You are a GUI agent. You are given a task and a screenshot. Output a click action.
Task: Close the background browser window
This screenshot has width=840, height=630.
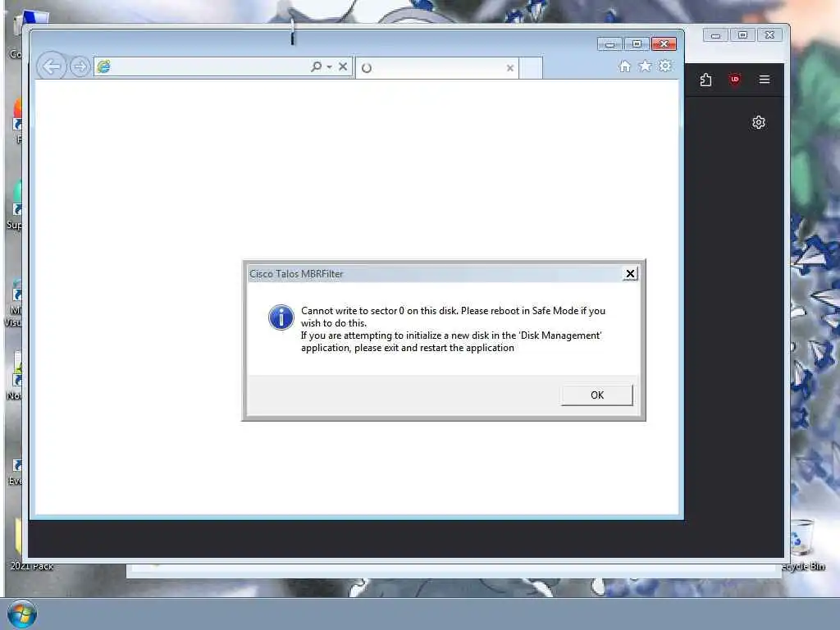pos(769,35)
